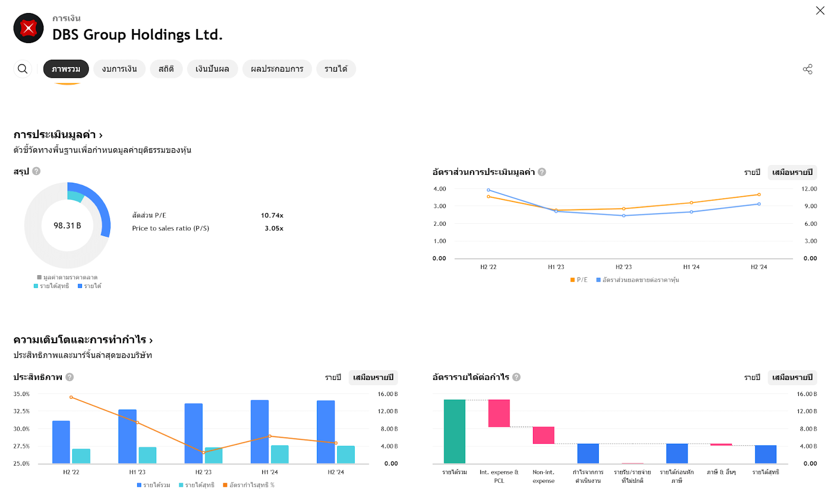
Task: Open help icon next to อัตราส่วนการประเมินมูลค่า
Action: 542,172
